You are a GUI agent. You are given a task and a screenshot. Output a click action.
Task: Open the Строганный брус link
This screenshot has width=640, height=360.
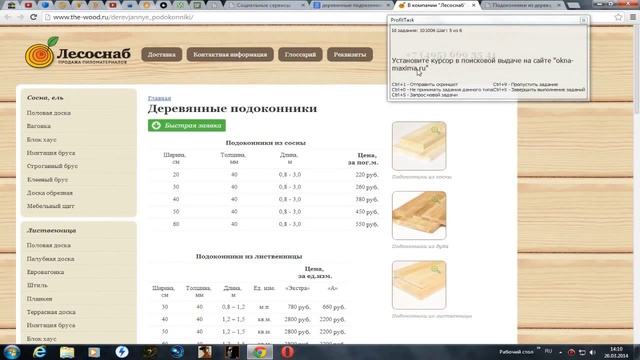[52, 166]
